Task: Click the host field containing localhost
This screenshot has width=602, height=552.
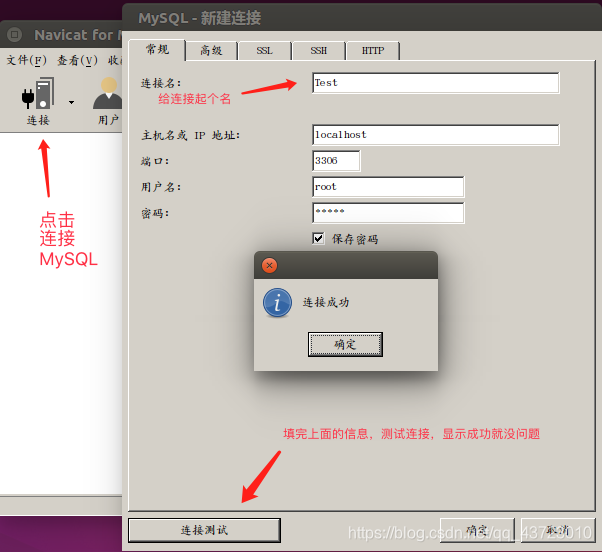Action: [436, 135]
